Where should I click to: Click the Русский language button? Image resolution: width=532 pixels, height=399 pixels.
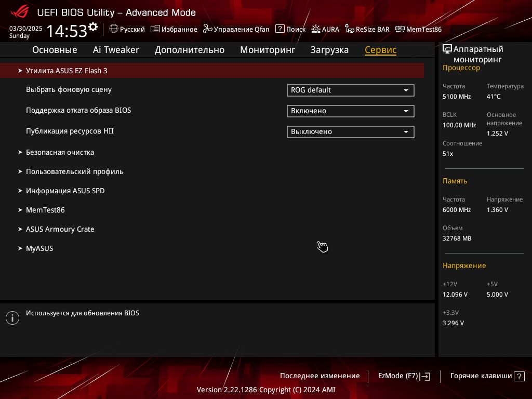point(127,29)
